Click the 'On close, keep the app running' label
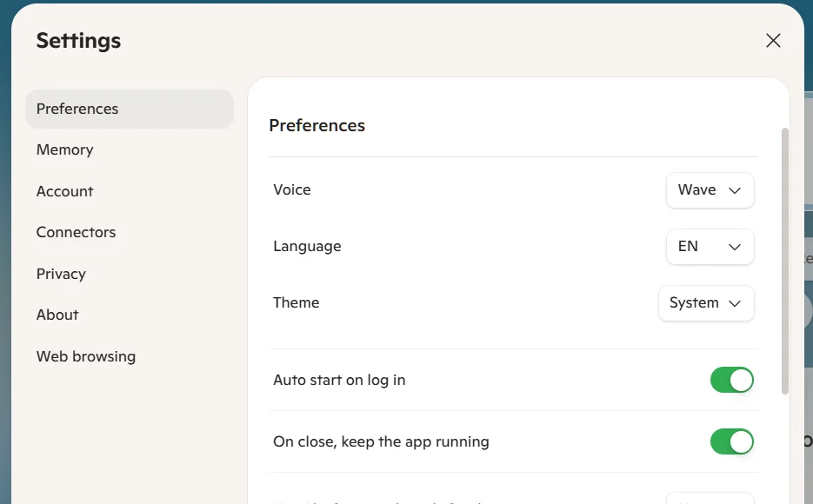 coord(381,441)
